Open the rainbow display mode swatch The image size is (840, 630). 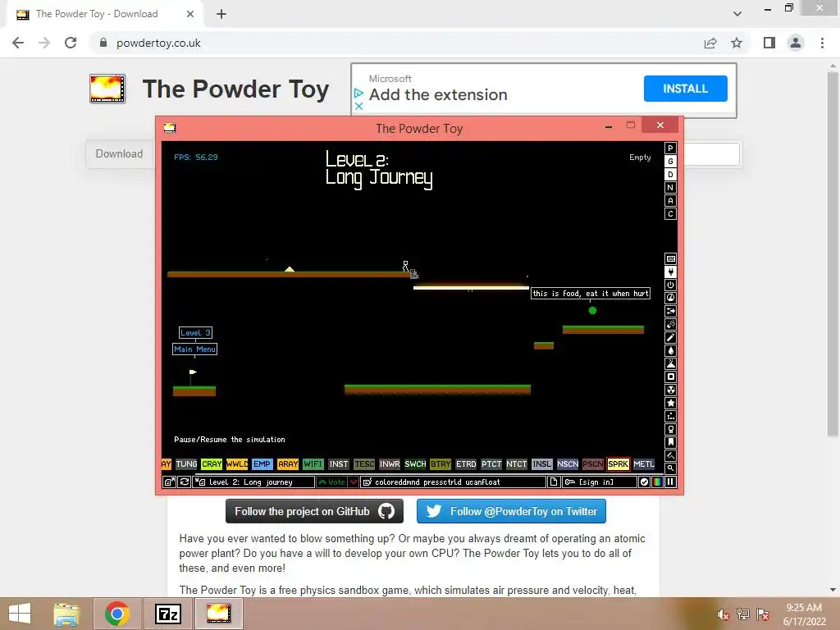[x=657, y=482]
